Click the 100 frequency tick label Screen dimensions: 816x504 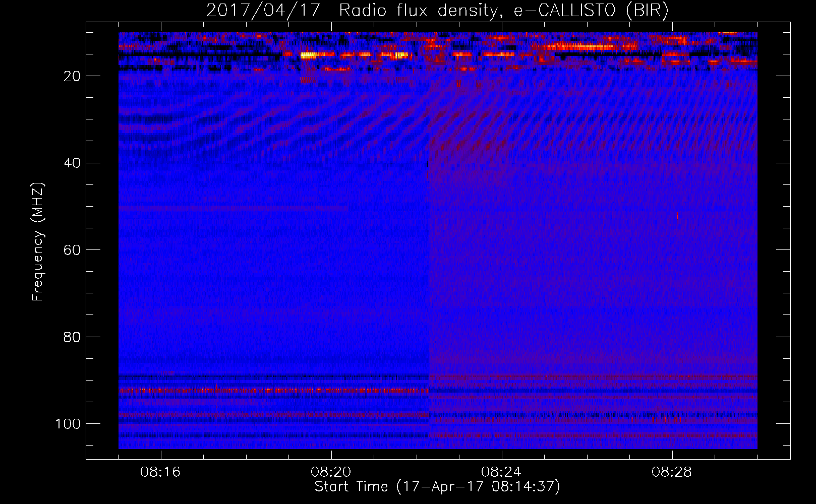68,424
